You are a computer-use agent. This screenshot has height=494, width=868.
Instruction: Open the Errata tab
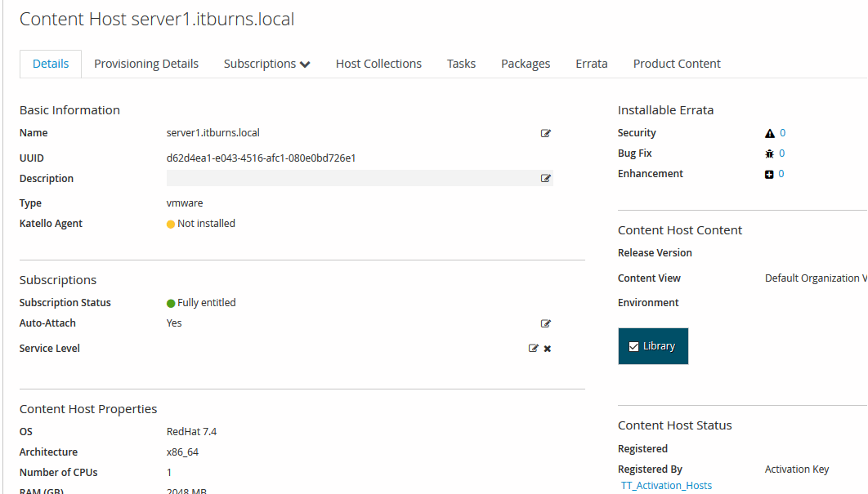(x=591, y=63)
